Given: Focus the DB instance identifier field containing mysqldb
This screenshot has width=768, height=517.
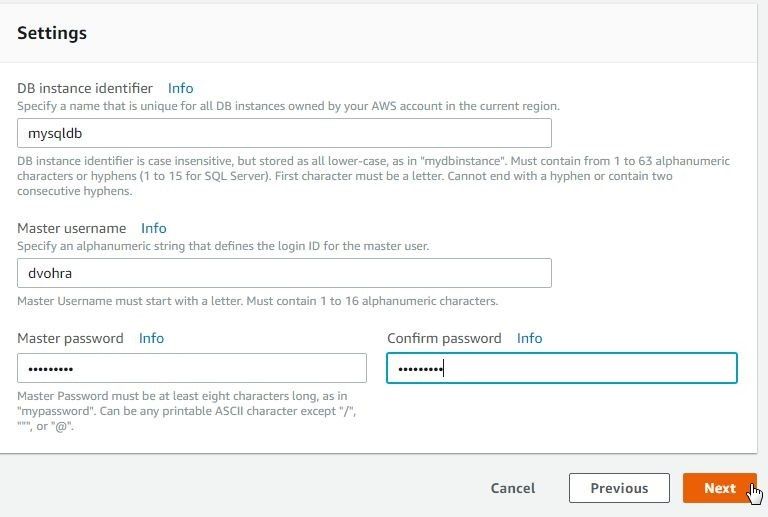Looking at the screenshot, I should tap(284, 133).
